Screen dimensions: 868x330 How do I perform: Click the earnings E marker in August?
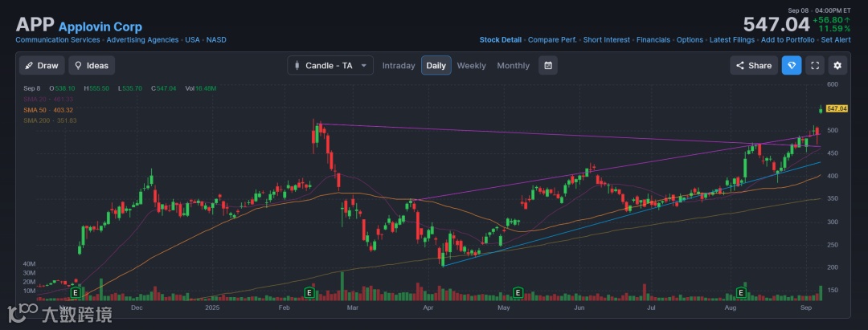[741, 291]
